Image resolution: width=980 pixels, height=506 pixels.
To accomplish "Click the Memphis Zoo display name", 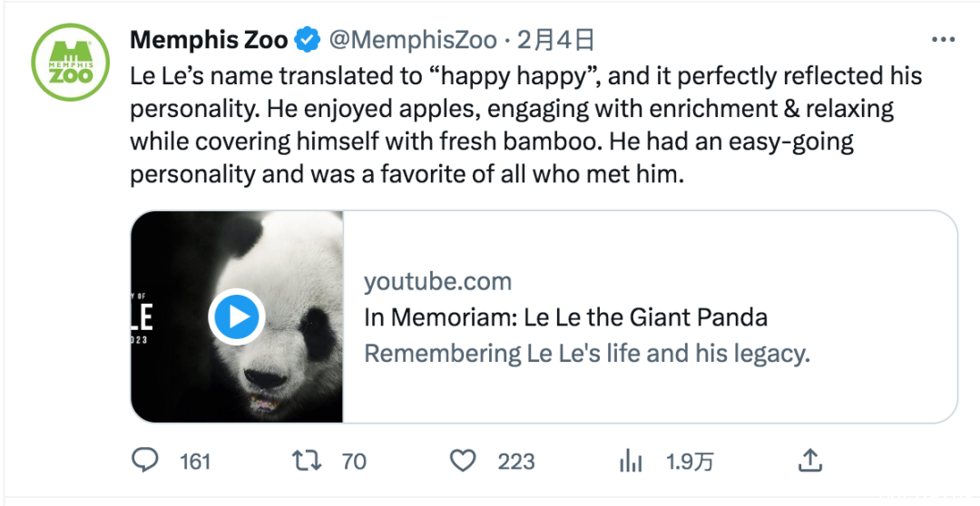I will tap(209, 40).
